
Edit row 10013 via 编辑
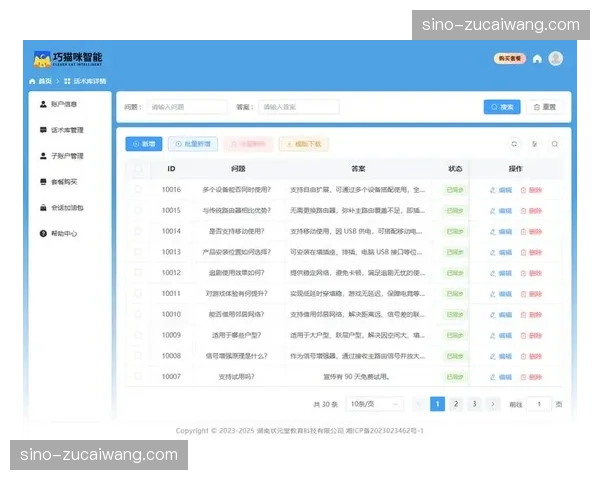coord(501,252)
